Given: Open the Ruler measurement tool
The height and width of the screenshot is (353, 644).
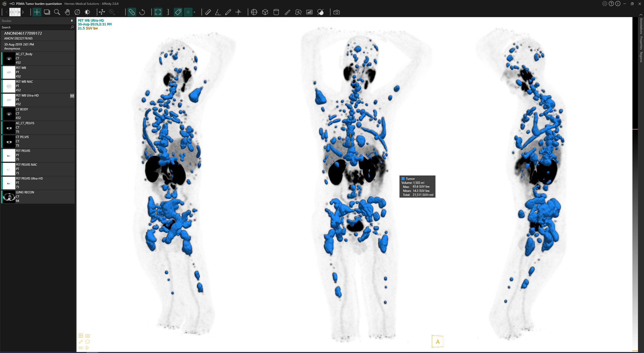Looking at the screenshot, I should point(208,12).
